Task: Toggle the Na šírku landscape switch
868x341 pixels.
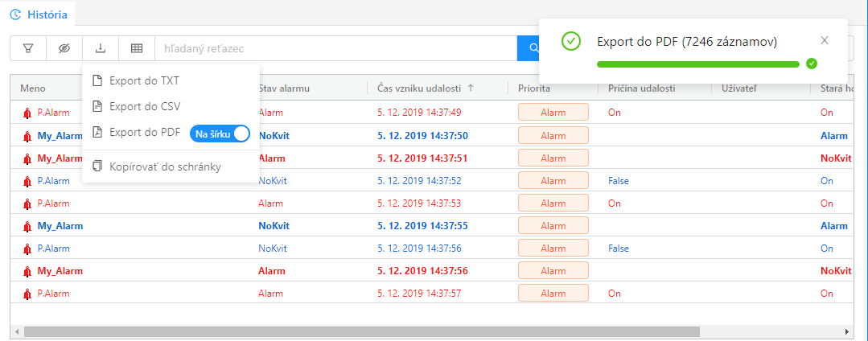Action: coord(221,134)
